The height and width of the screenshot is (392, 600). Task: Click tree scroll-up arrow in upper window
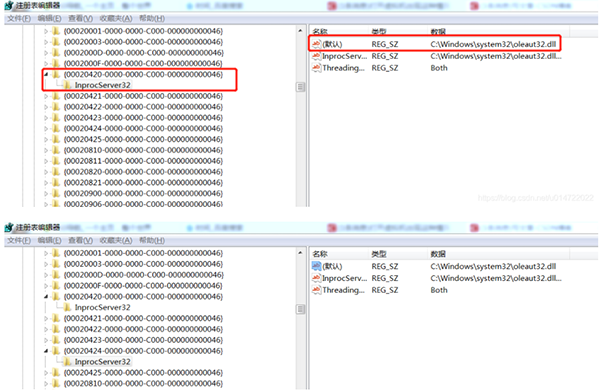pos(300,31)
